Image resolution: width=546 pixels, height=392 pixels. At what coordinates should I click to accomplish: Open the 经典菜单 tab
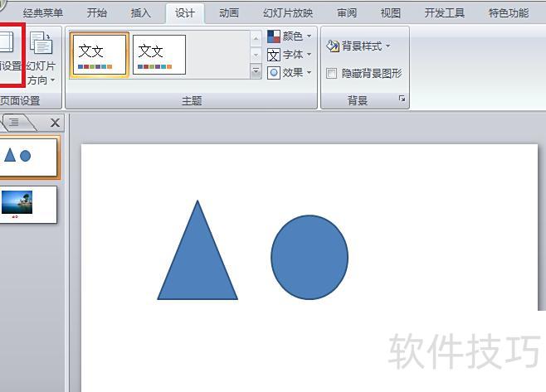pos(43,13)
